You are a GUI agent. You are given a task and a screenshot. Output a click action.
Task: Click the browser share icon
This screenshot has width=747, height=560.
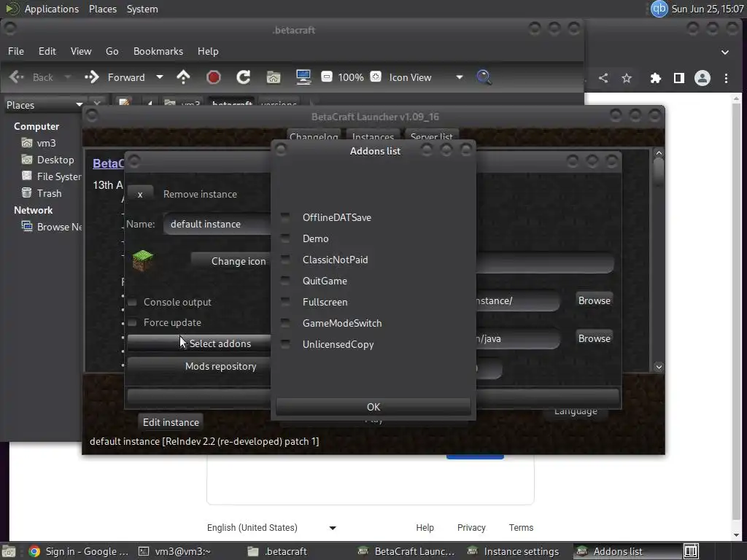(x=603, y=78)
